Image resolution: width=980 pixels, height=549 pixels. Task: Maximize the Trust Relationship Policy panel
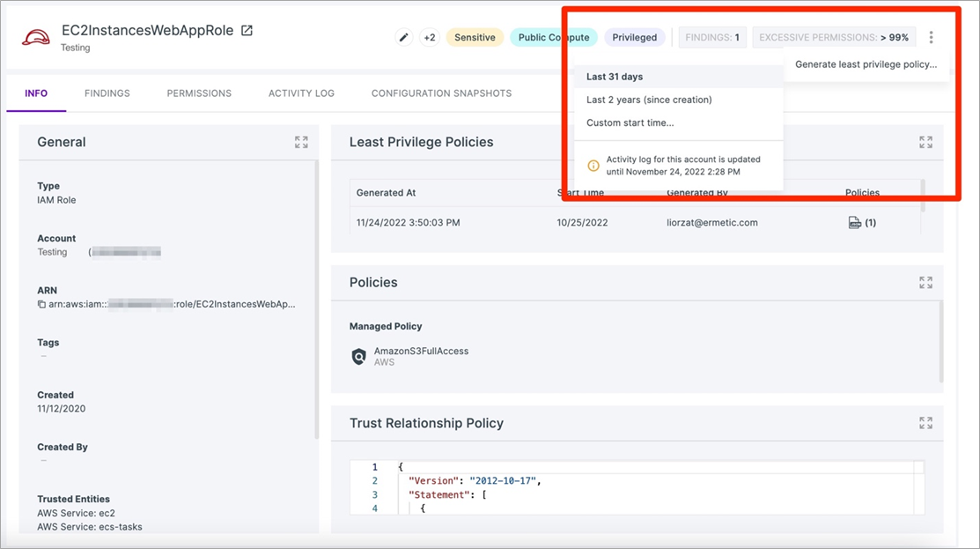click(x=925, y=423)
